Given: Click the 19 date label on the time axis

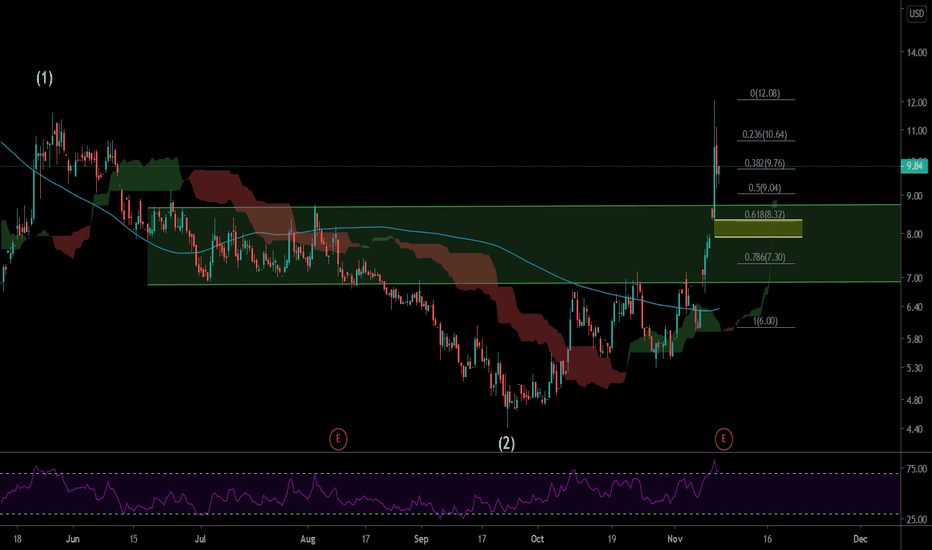Looking at the screenshot, I should pos(611,539).
